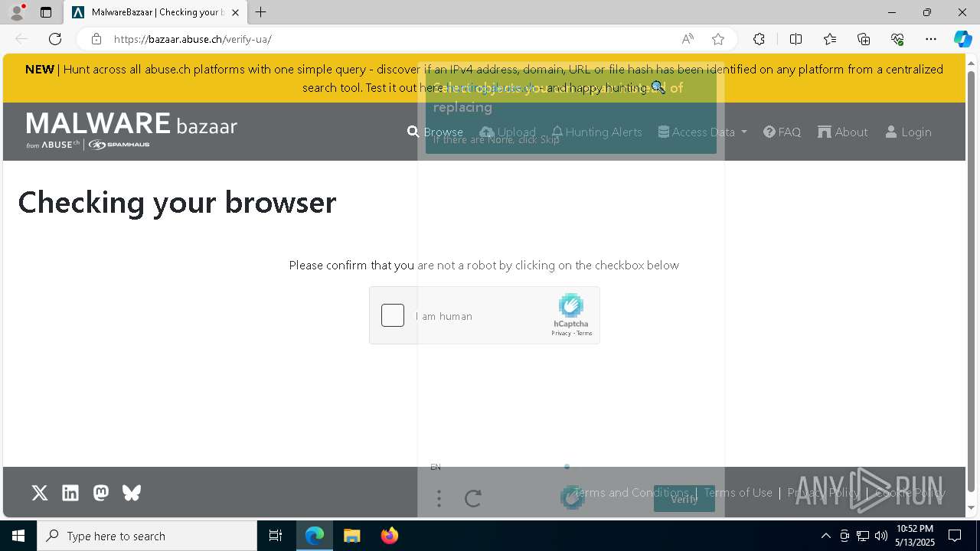980x551 pixels.
Task: Open the Browse menu item
Action: [435, 132]
